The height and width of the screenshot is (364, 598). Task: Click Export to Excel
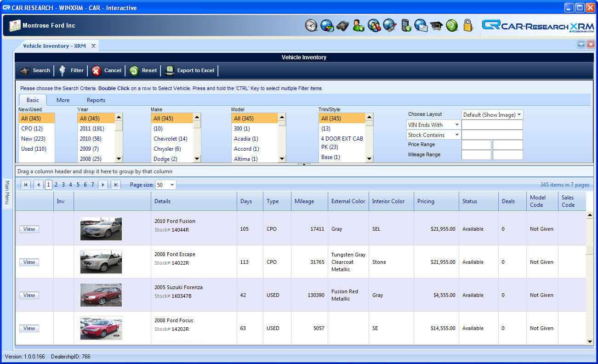coord(190,70)
